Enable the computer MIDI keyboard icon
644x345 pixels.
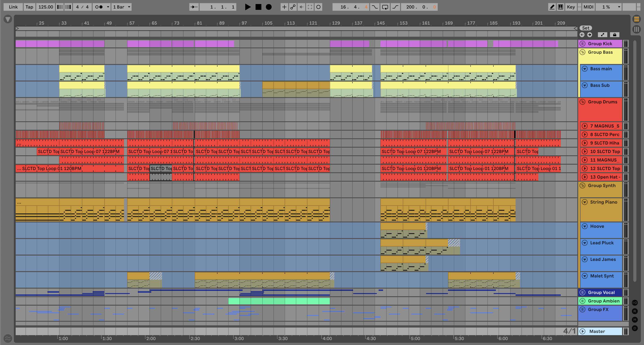[x=561, y=7]
